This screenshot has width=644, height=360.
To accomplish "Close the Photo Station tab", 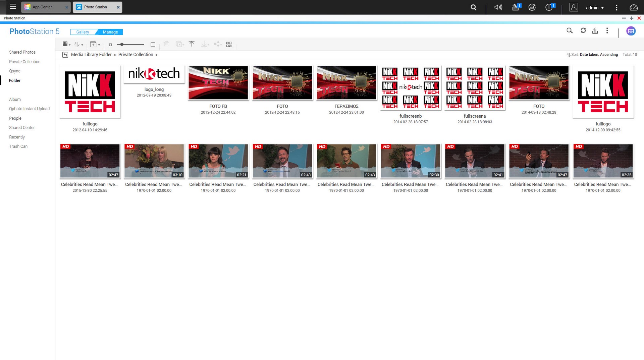I will [x=118, y=7].
